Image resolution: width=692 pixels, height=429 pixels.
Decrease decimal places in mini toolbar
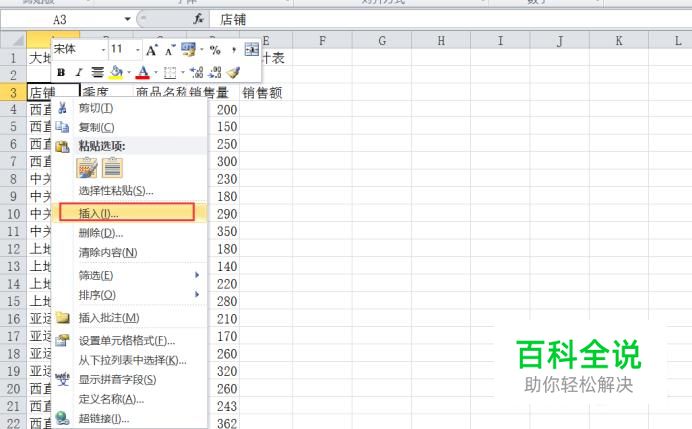(215, 72)
